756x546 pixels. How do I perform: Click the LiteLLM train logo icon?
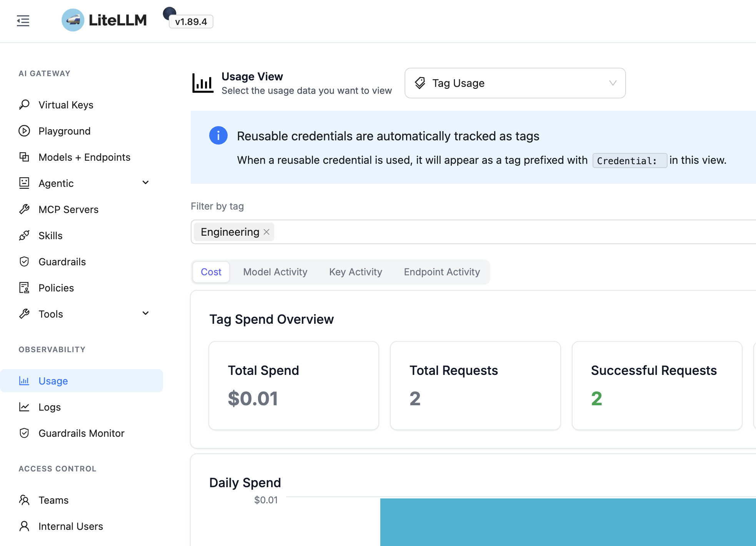coord(73,20)
